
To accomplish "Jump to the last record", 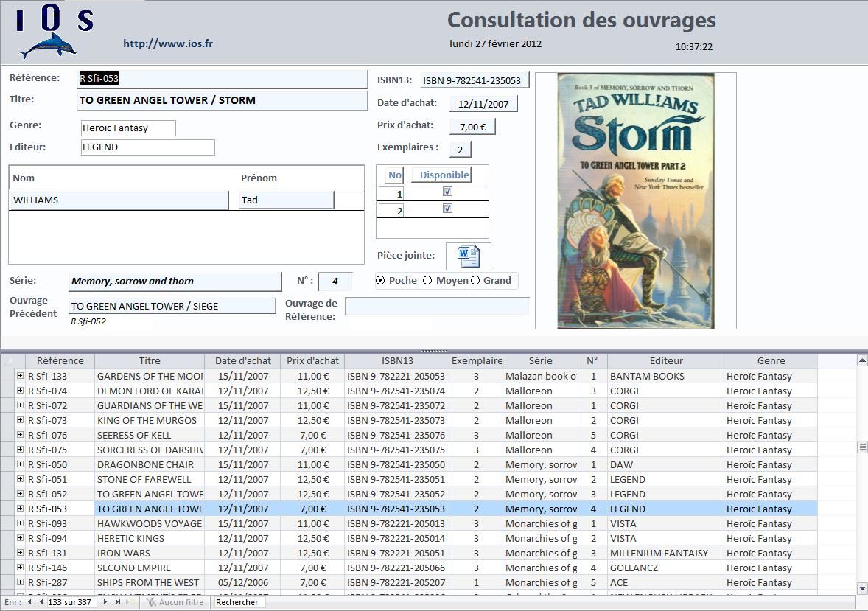I will pyautogui.click(x=117, y=602).
